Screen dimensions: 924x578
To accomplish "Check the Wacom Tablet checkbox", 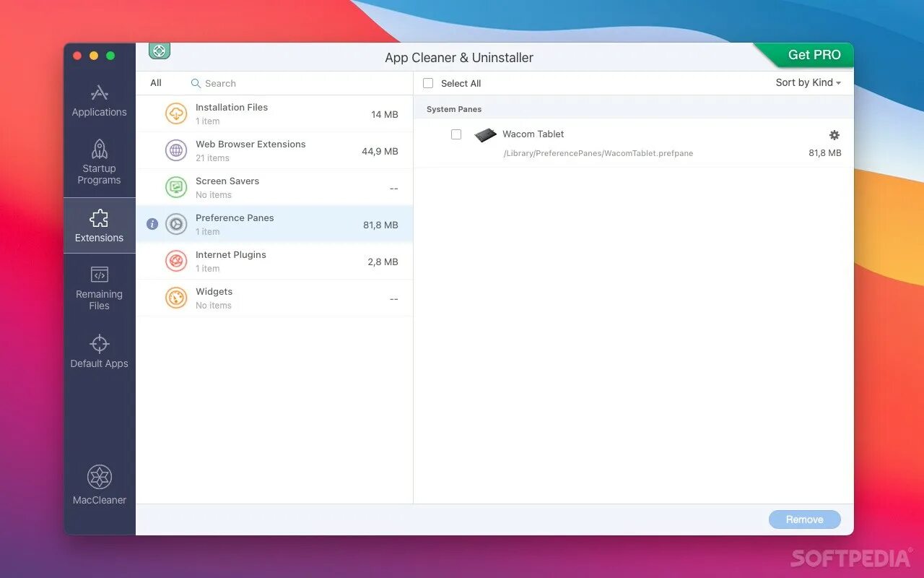I will click(x=456, y=134).
